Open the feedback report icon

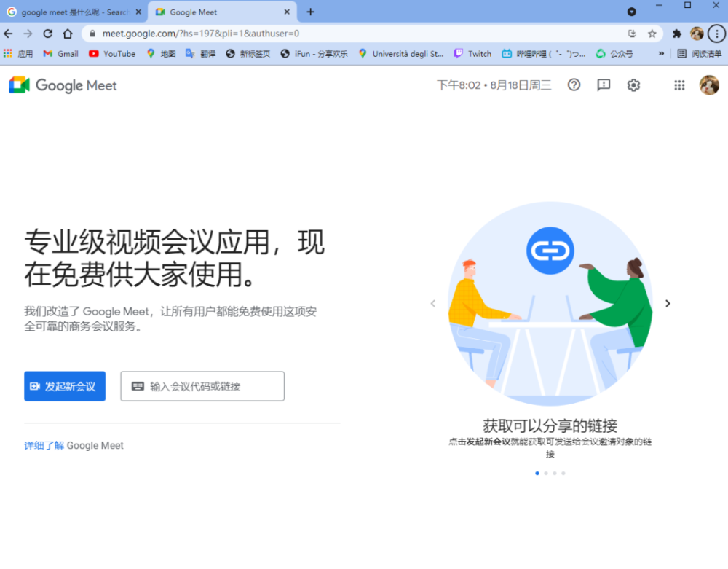[x=604, y=85]
